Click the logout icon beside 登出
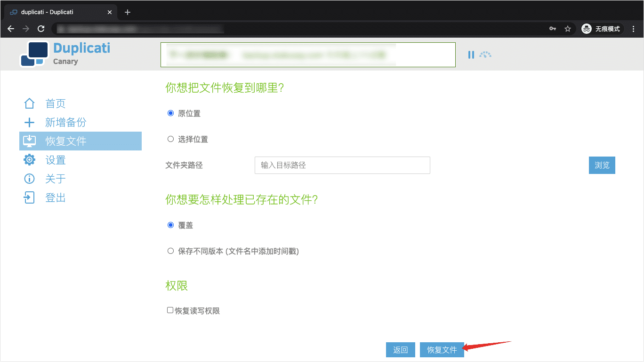The height and width of the screenshot is (362, 644). click(29, 197)
